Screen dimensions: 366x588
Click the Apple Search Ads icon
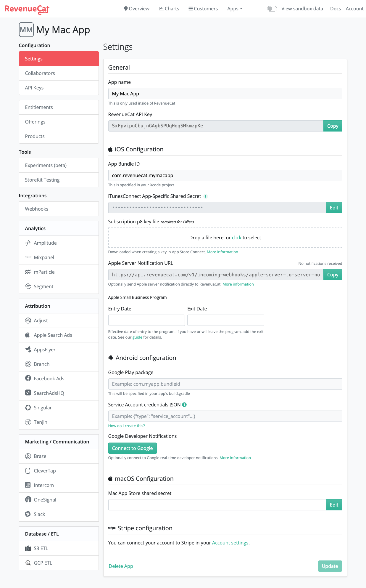click(28, 335)
